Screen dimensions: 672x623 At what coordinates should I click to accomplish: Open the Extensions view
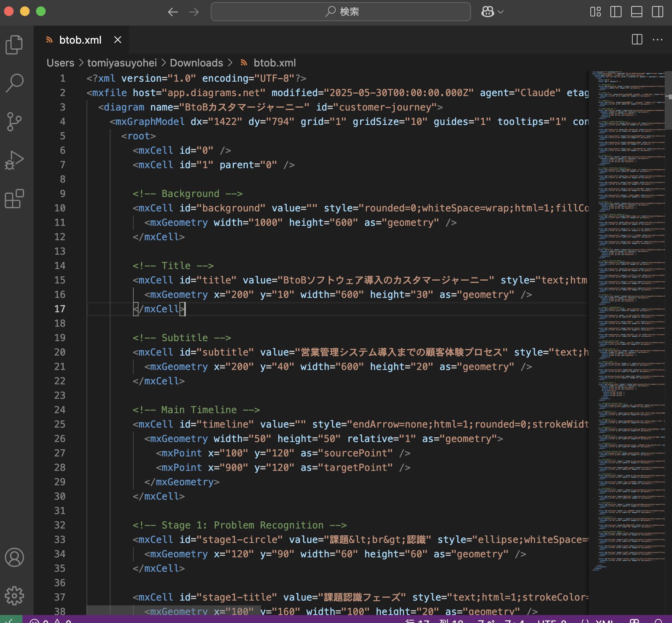tap(14, 199)
